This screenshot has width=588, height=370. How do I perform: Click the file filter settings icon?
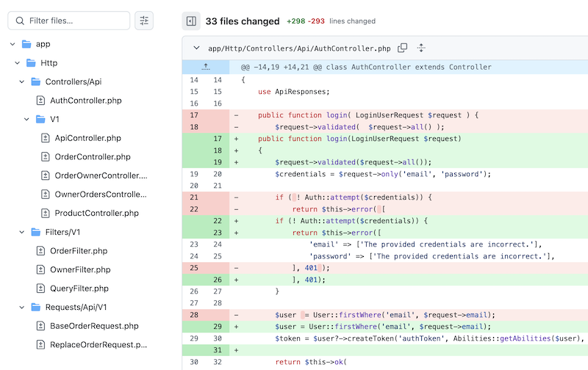[144, 21]
